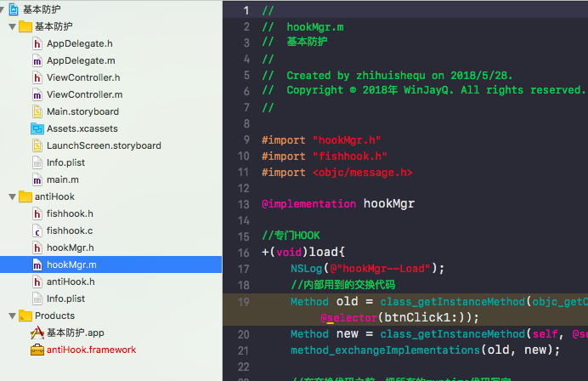Collapse the Products folder
Screen dimensions: 588x381
pos(13,316)
